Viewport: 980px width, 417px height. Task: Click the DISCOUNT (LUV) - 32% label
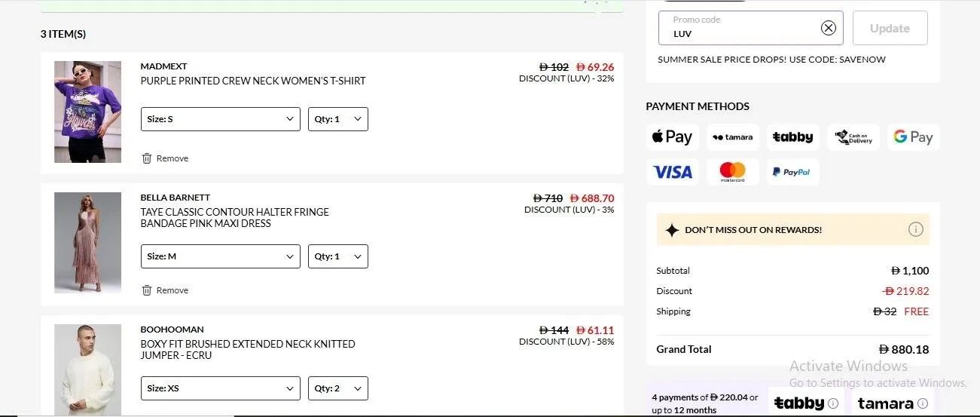tap(566, 78)
